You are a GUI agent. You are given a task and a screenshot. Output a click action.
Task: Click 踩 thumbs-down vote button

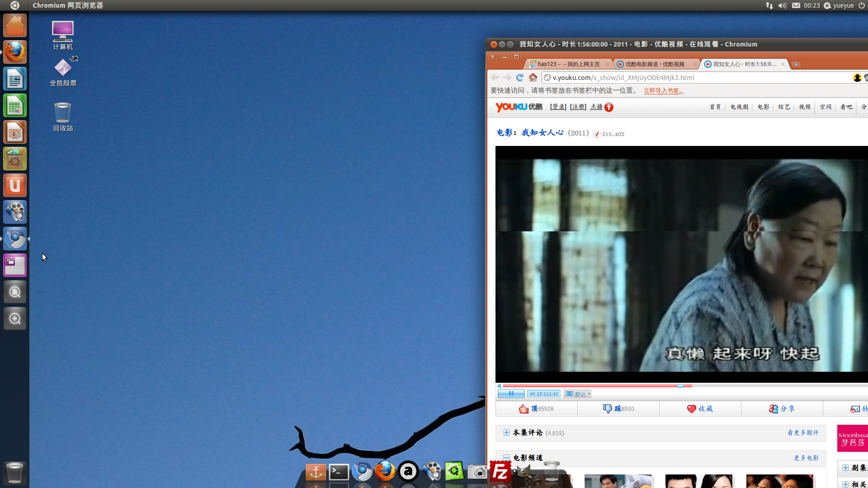click(x=618, y=408)
